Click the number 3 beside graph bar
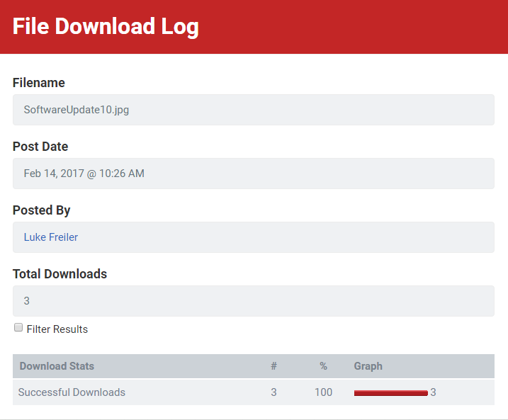Viewport: 508px width, 420px height. pyautogui.click(x=433, y=392)
